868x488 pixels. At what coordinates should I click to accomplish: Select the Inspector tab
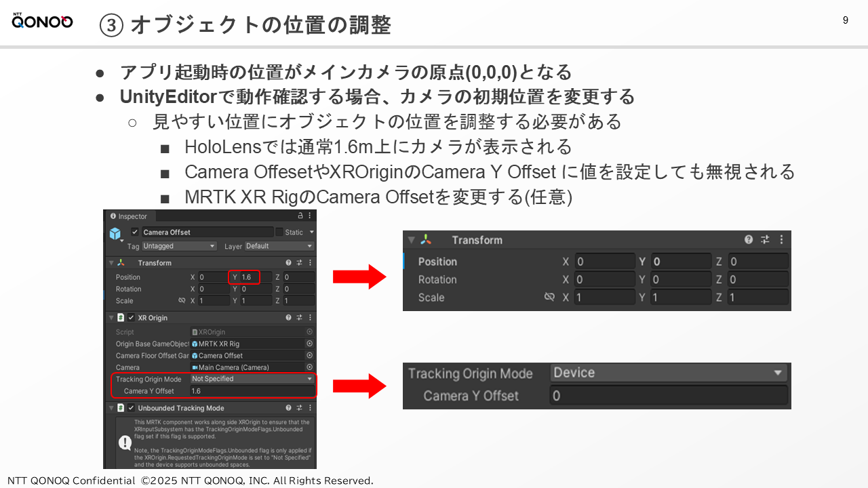129,216
